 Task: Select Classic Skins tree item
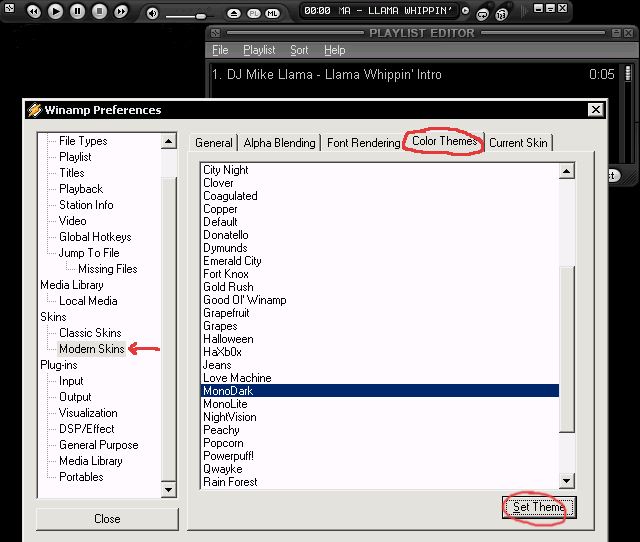coord(90,333)
